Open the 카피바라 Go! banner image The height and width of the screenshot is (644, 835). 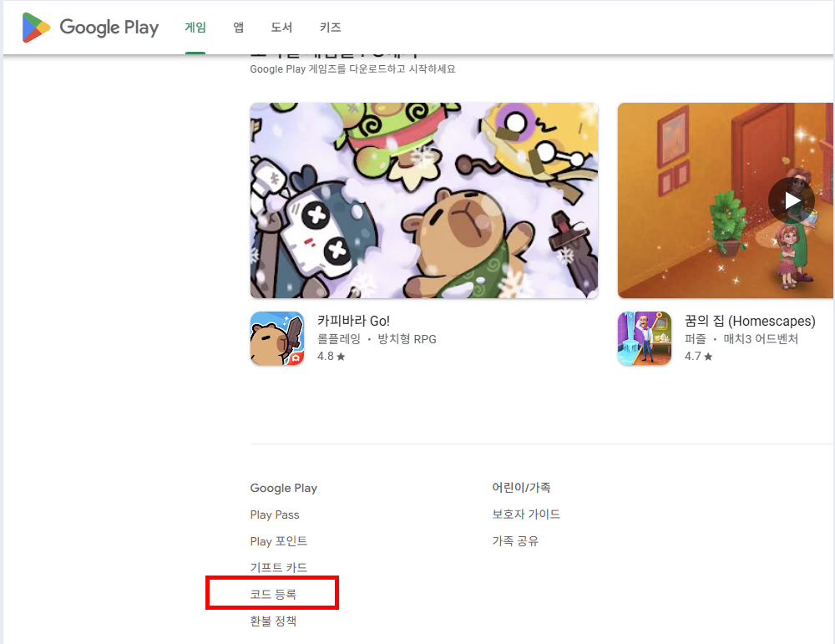tap(424, 200)
